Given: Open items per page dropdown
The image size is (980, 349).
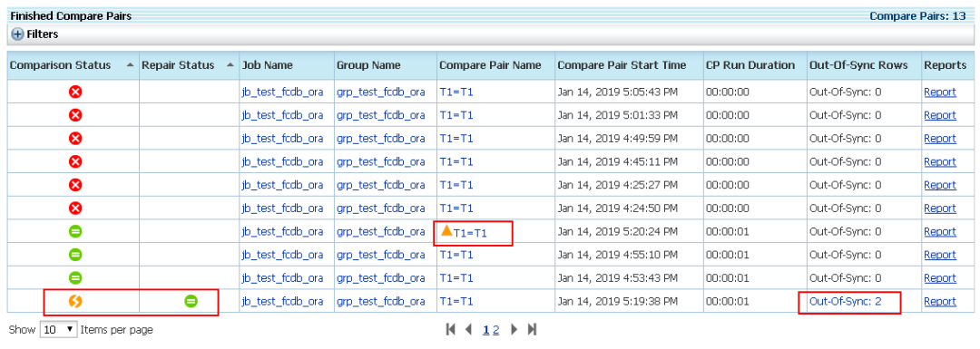Looking at the screenshot, I should click(x=59, y=330).
